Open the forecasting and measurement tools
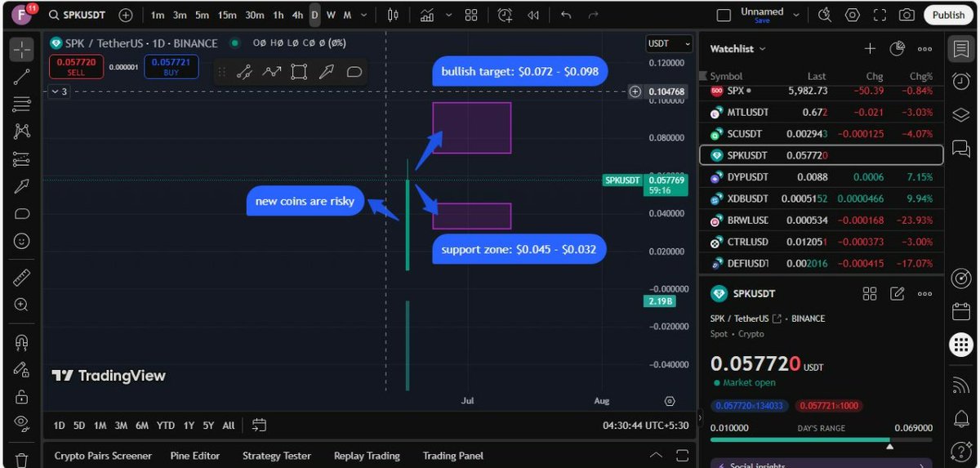 (22, 158)
